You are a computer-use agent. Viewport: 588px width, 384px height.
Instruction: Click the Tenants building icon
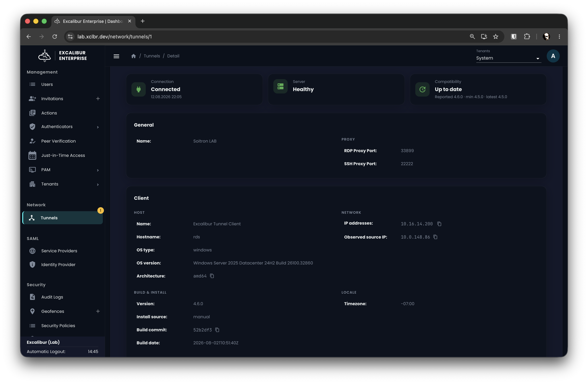(32, 184)
